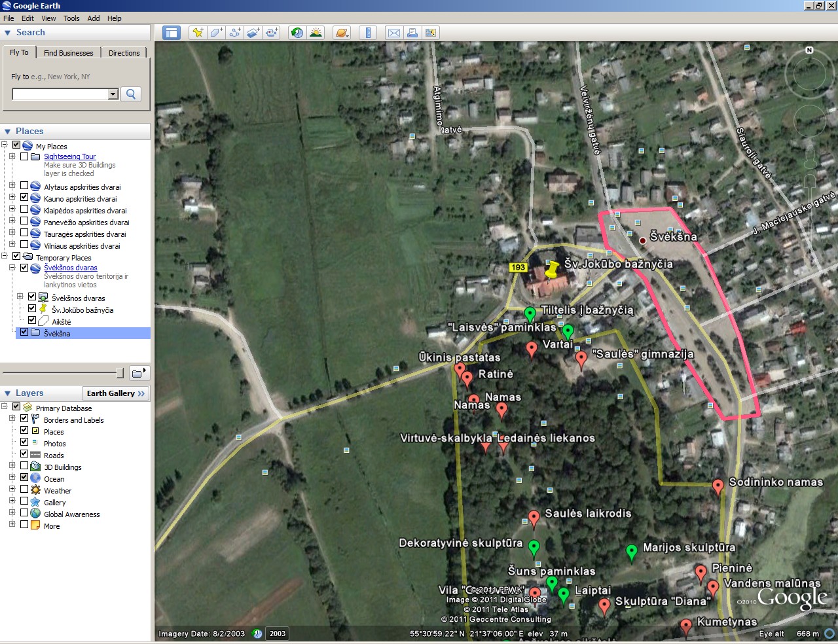Click the Email toolbar icon
This screenshot has width=838, height=644.
(393, 33)
